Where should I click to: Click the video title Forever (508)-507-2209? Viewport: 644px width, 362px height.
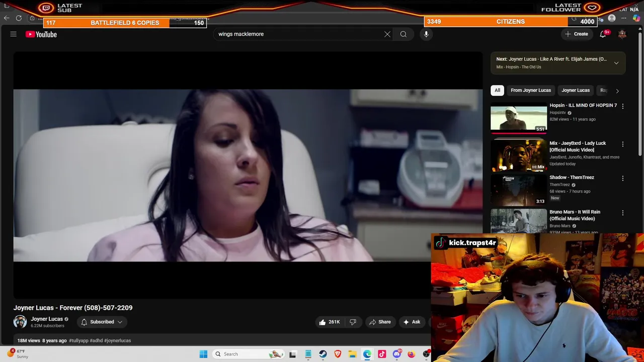[73, 308]
